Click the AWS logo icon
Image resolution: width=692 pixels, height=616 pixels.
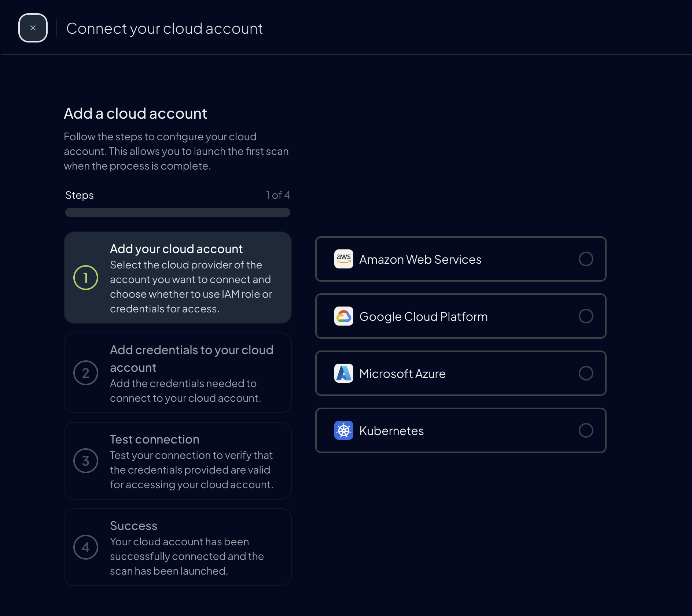pos(344,259)
